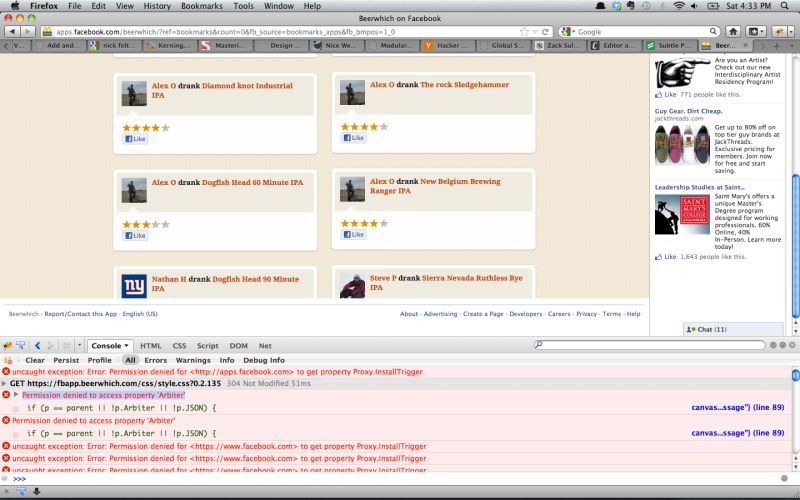Click the Firebug command line input
Image resolution: width=800 pixels, height=500 pixels.
coord(401,479)
